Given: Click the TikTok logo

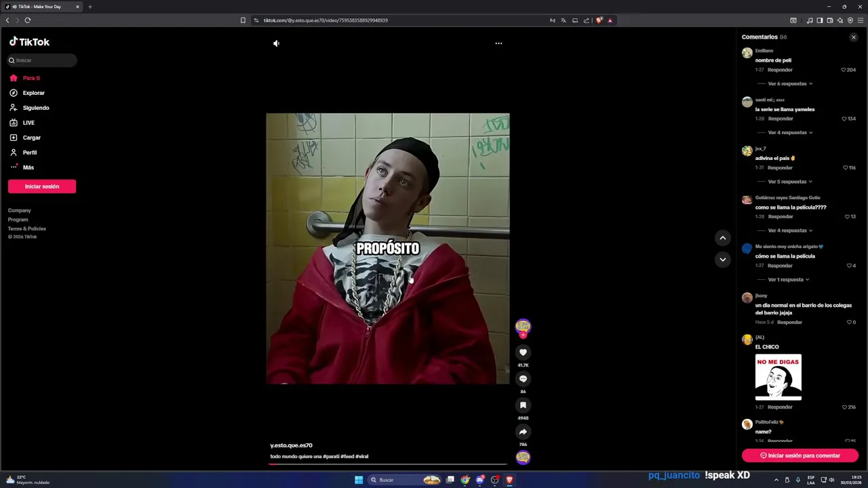Looking at the screenshot, I should pyautogui.click(x=29, y=42).
